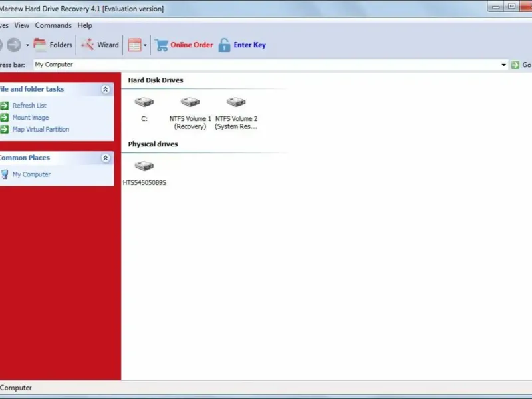This screenshot has width=532, height=399.
Task: Click the Wizard toolbar label
Action: click(108, 45)
